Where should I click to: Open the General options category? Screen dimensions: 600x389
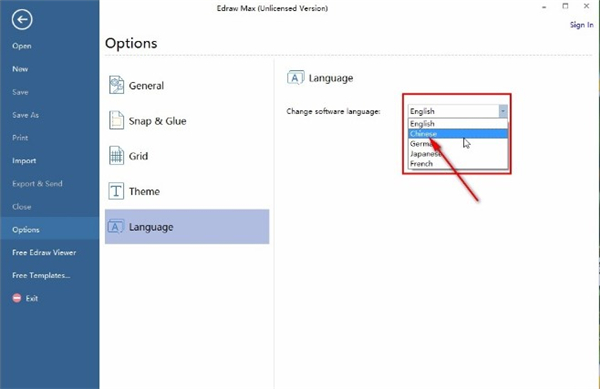pyautogui.click(x=187, y=85)
